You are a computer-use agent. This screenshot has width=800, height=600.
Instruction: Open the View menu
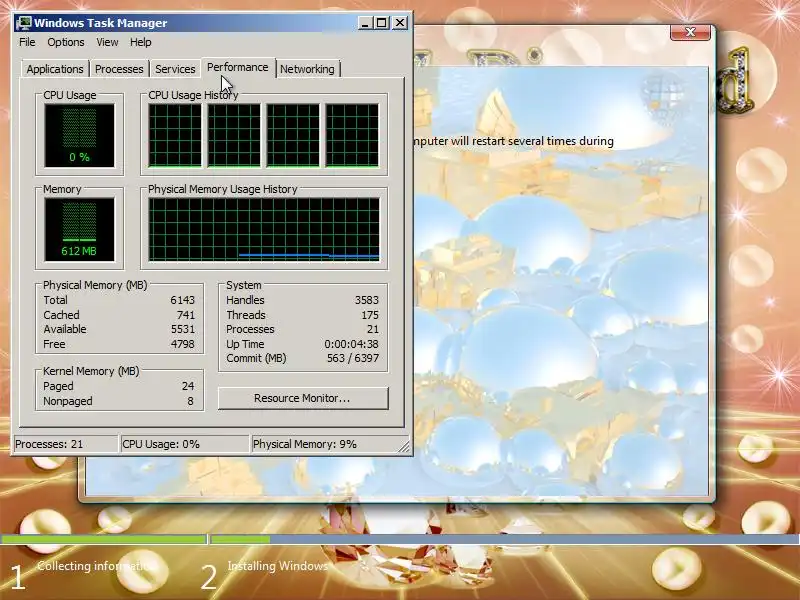[x=107, y=42]
